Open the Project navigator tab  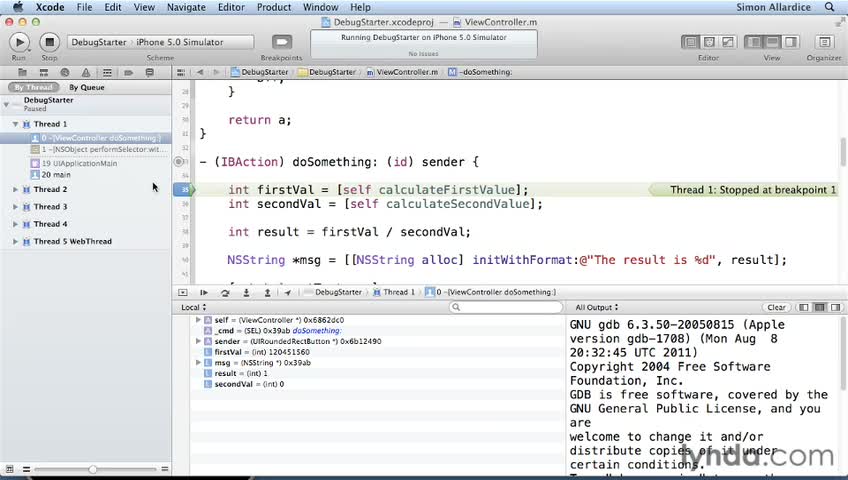click(x=22, y=72)
